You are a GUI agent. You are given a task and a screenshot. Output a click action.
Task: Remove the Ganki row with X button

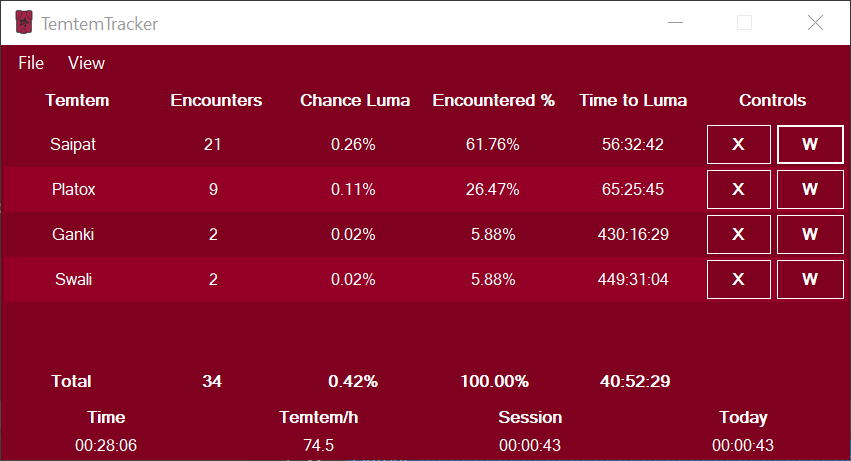(739, 235)
